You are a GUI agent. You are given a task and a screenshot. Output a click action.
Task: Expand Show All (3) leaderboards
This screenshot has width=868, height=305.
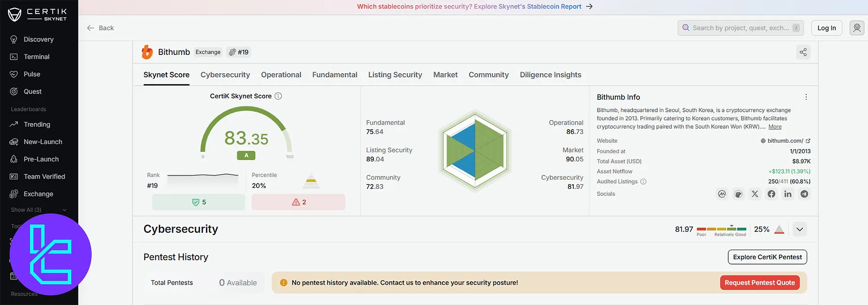coord(39,210)
